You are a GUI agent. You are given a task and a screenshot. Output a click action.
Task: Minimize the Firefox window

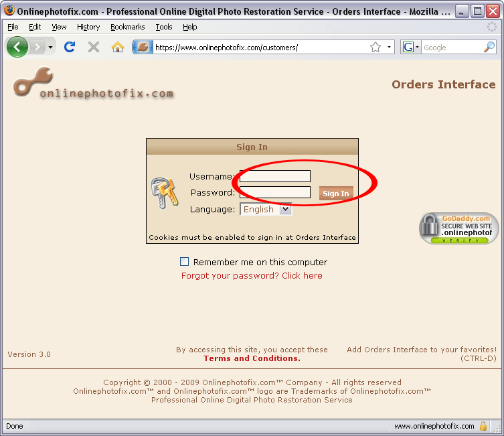pyautogui.click(x=462, y=11)
